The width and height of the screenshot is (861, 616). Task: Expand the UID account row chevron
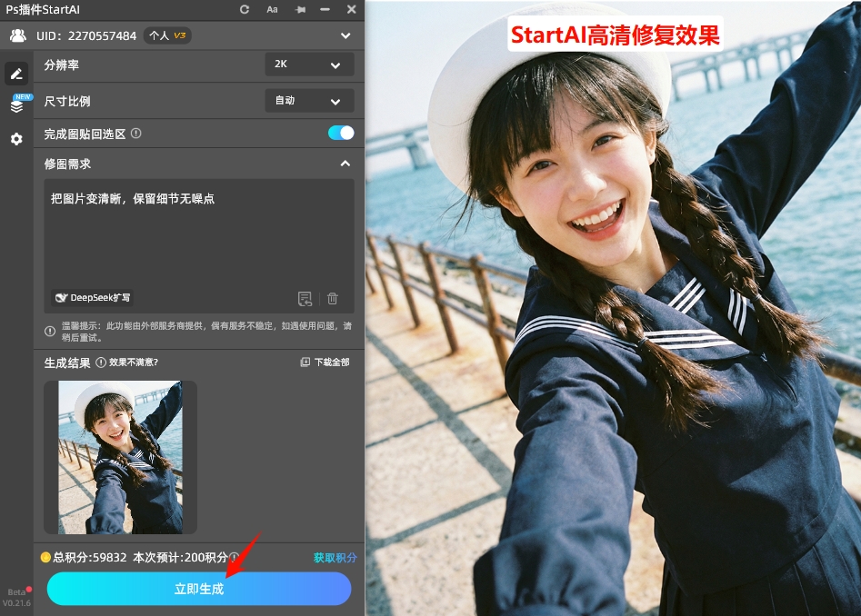[x=345, y=36]
